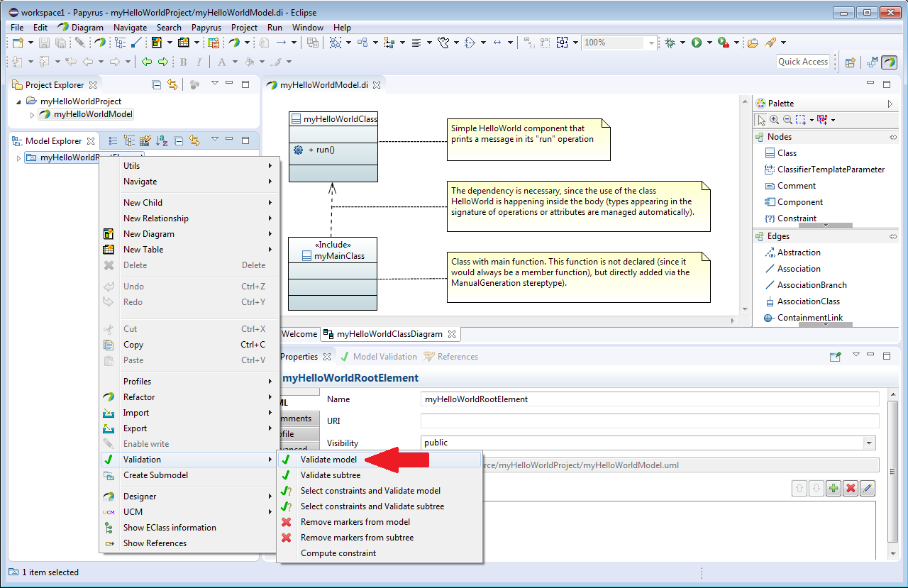Toggle Link with Editor in Model Explorer
908x588 pixels.
[194, 140]
